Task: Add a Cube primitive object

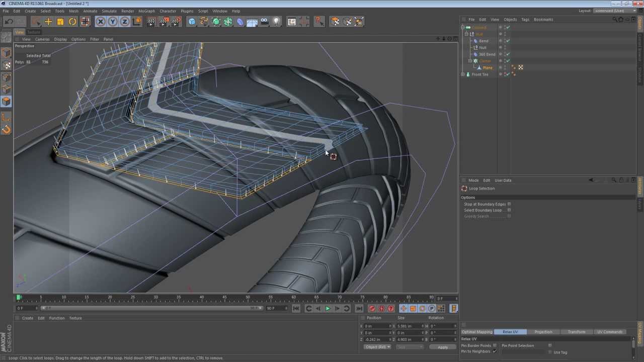Action: [192, 21]
